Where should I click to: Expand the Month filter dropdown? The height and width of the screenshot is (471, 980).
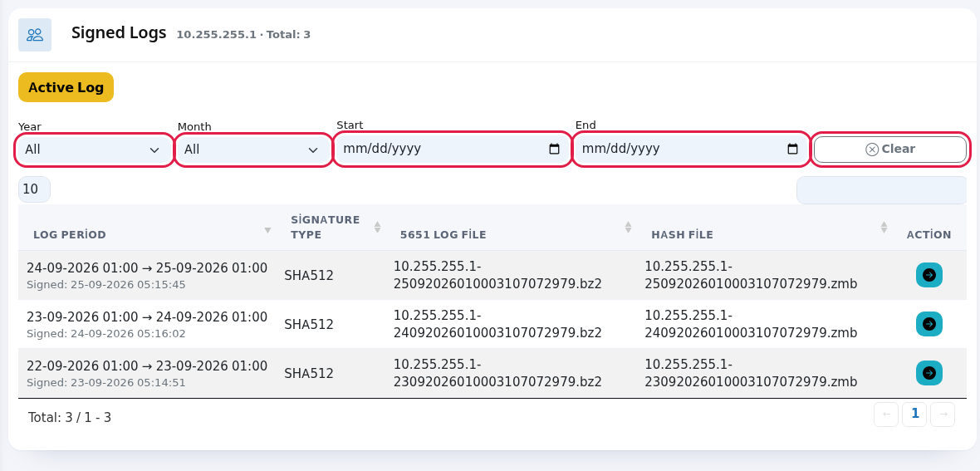pyautogui.click(x=253, y=150)
